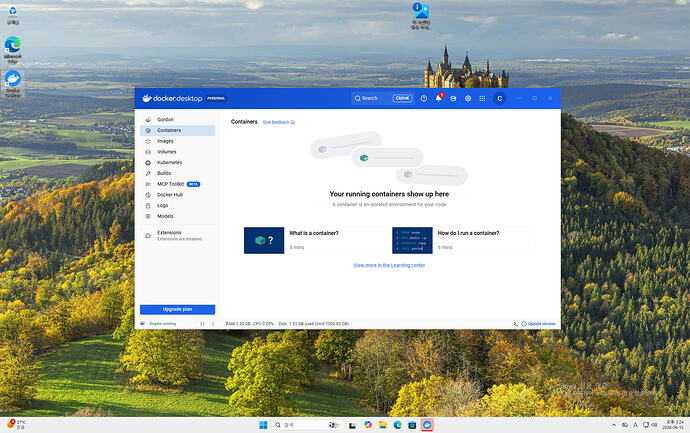Click the taskbar clock and date
Image resolution: width=690 pixels, height=433 pixels.
tap(675, 425)
